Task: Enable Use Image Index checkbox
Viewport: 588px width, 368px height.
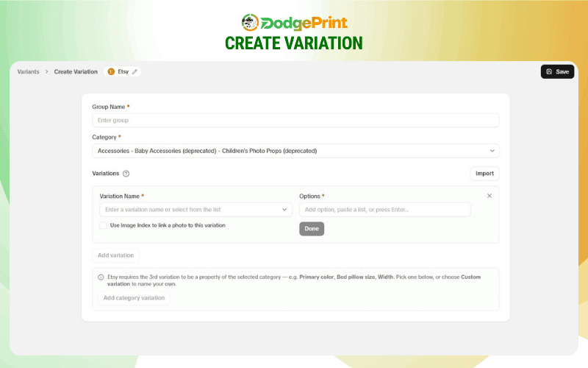Action: 103,225
